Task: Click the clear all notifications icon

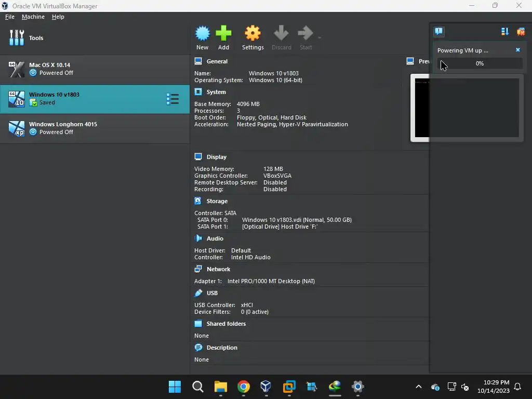Action: point(521,32)
